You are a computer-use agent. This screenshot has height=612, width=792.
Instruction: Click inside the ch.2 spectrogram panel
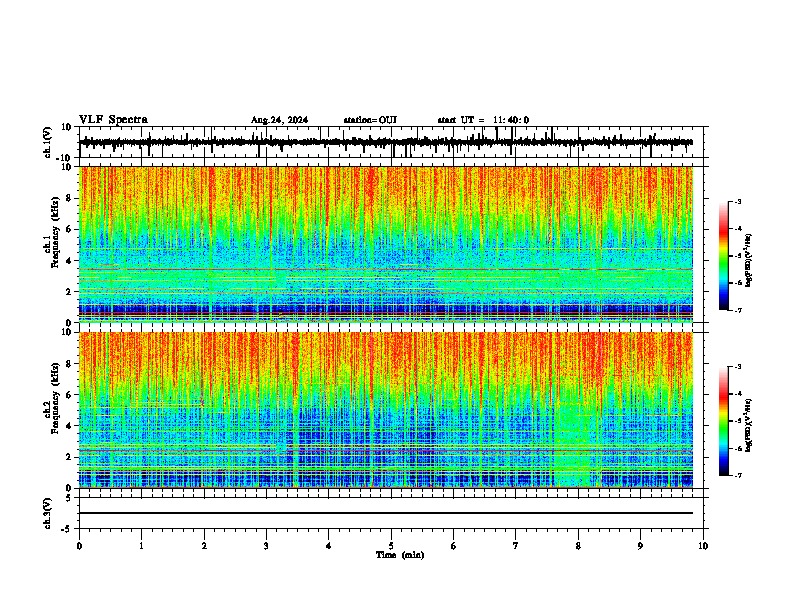386,410
